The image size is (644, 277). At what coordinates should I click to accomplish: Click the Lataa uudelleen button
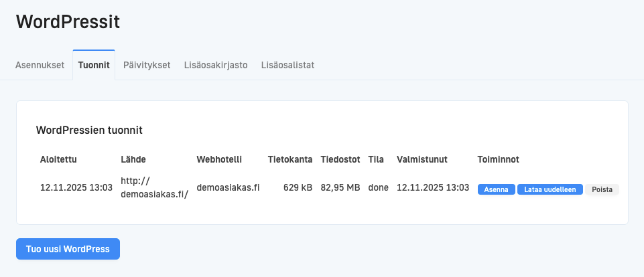point(550,189)
